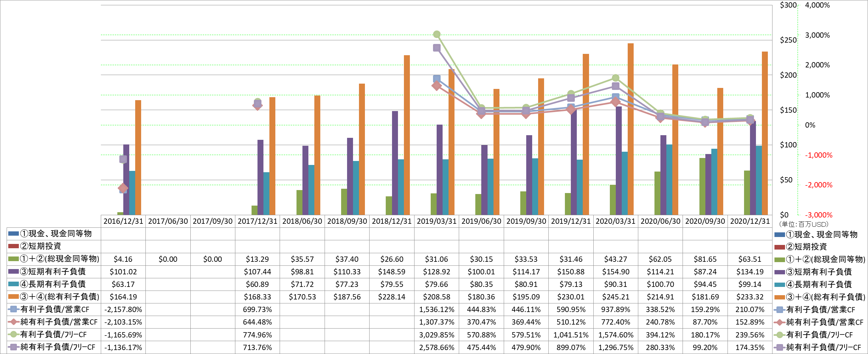Select the $13.29 cash value under 2017/12/31
Screen dimensions: 868x354
(257, 259)
